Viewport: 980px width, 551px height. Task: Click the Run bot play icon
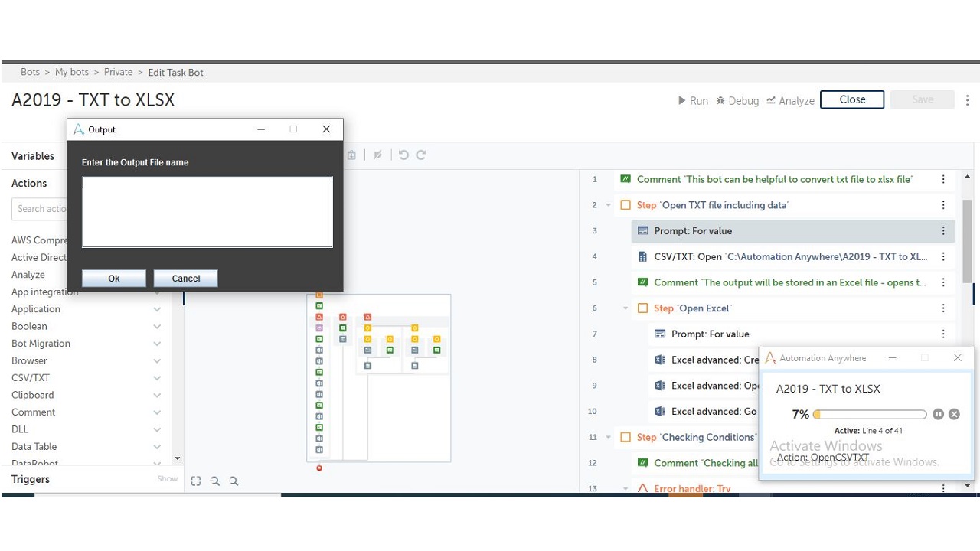coord(682,100)
